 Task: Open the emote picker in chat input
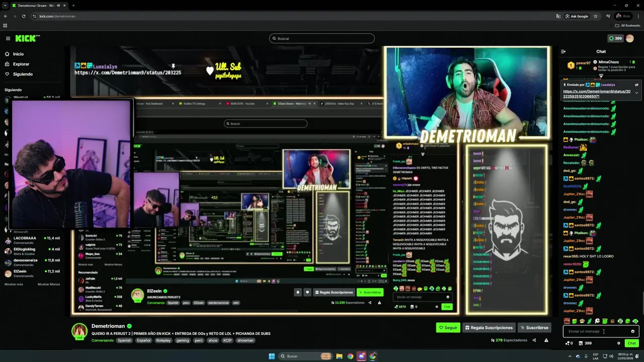pyautogui.click(x=632, y=331)
